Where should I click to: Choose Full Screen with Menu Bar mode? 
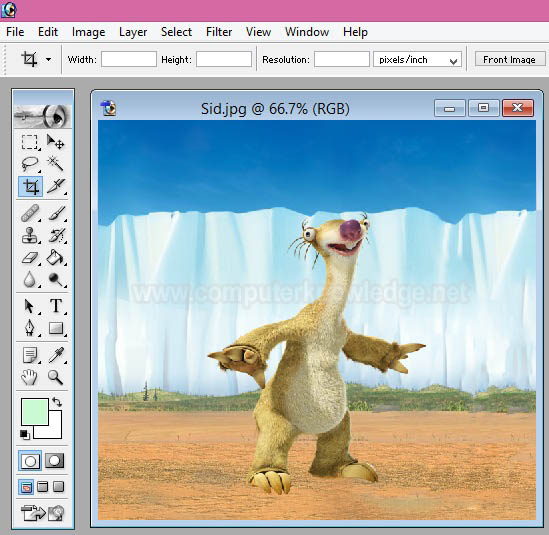coord(43,487)
